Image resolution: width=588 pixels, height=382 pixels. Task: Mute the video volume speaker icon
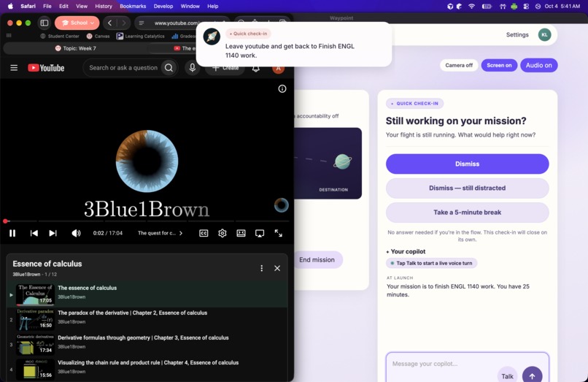pyautogui.click(x=76, y=233)
